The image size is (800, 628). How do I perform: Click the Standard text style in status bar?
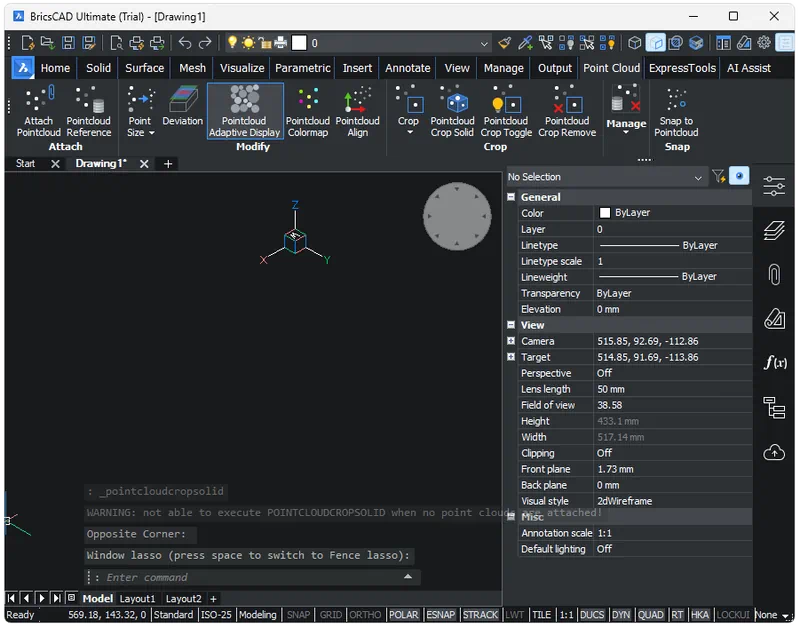(173, 615)
